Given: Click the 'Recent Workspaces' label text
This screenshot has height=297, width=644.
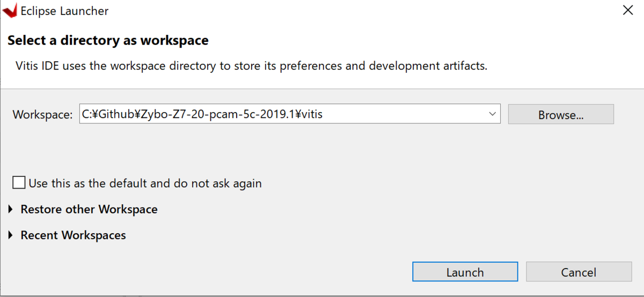Looking at the screenshot, I should 73,235.
